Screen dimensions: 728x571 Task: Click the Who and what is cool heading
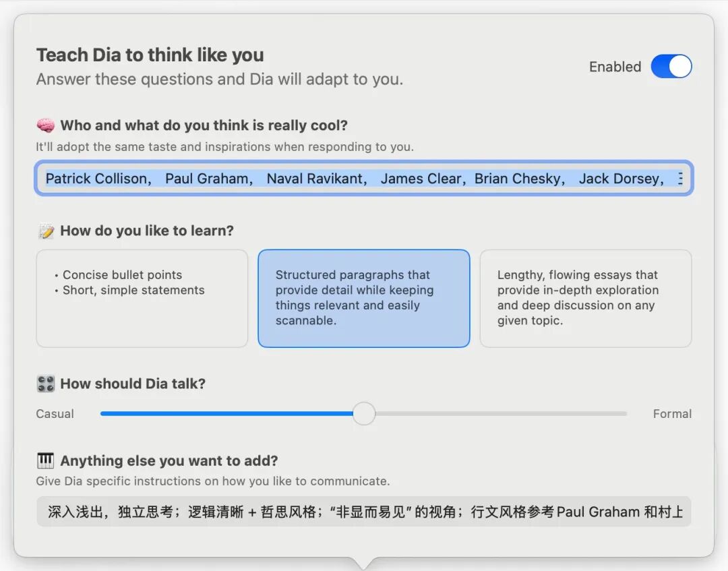coord(204,125)
